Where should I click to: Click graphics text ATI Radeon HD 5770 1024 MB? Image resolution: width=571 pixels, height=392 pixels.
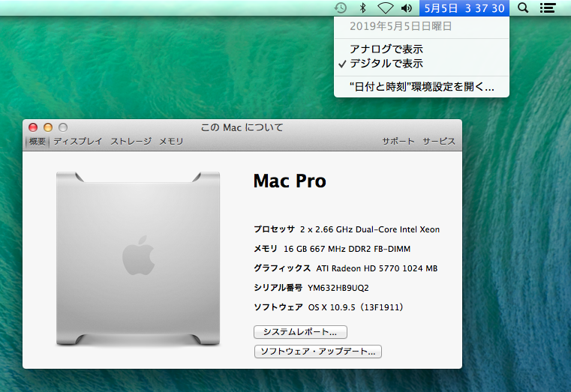(377, 268)
